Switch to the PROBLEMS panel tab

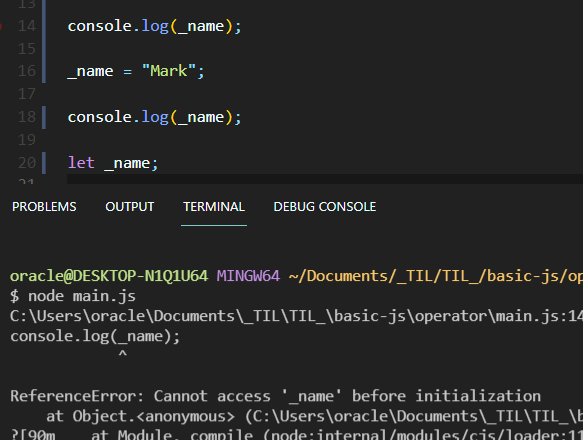(x=44, y=207)
